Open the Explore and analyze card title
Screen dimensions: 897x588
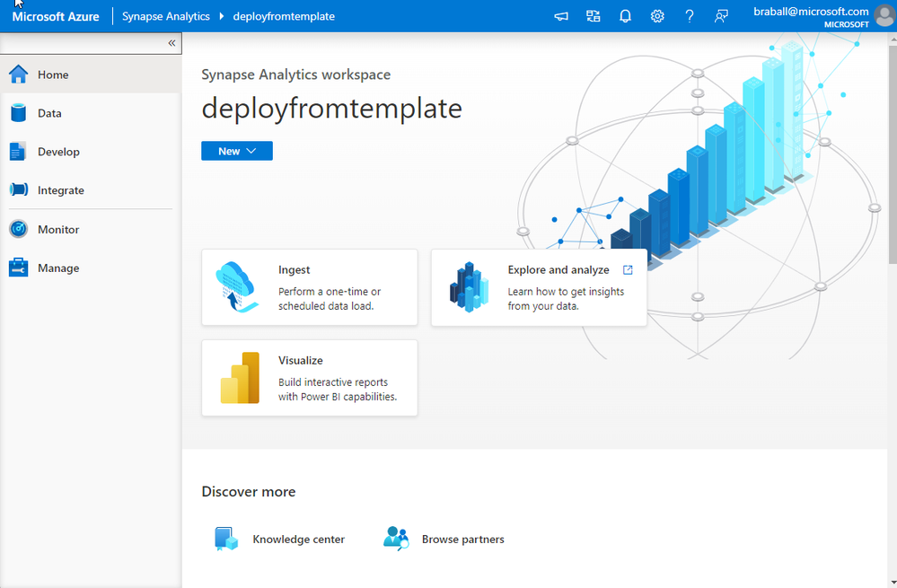tap(558, 270)
